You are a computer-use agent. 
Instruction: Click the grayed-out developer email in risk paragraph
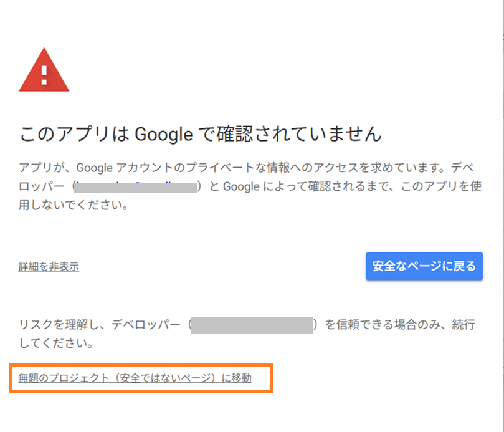[x=251, y=325]
